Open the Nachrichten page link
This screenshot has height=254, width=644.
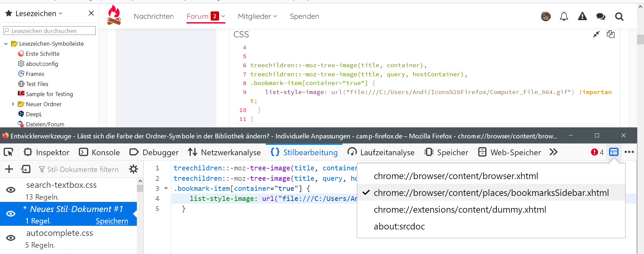(154, 16)
